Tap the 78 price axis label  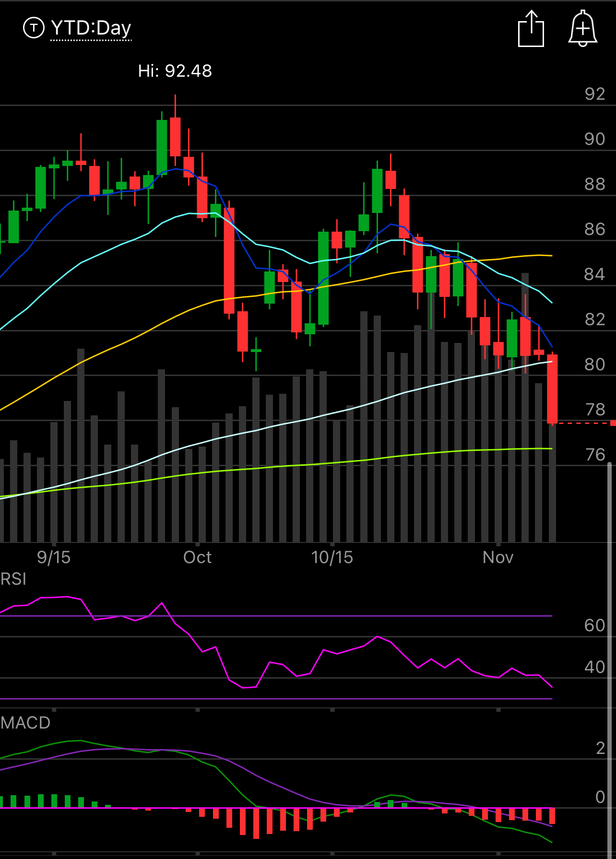(595, 410)
